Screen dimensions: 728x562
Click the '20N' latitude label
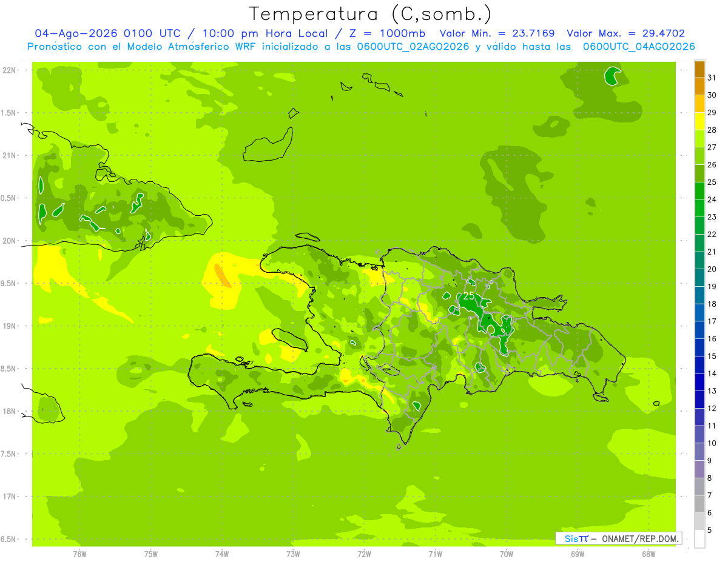[8, 241]
